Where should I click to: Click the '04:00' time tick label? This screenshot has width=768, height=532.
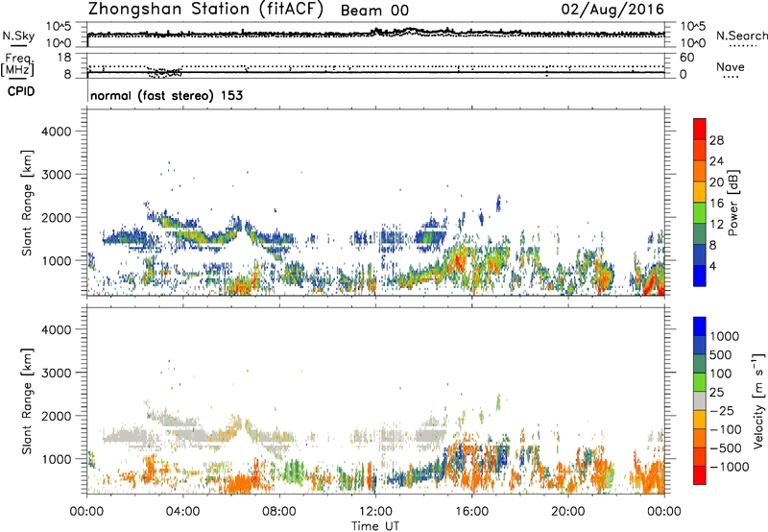click(182, 512)
